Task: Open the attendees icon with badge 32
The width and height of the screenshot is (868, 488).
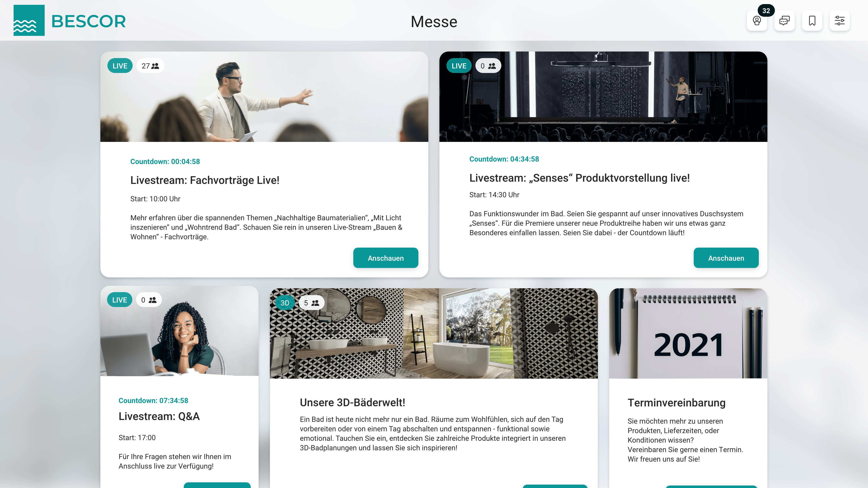Action: [x=757, y=21]
